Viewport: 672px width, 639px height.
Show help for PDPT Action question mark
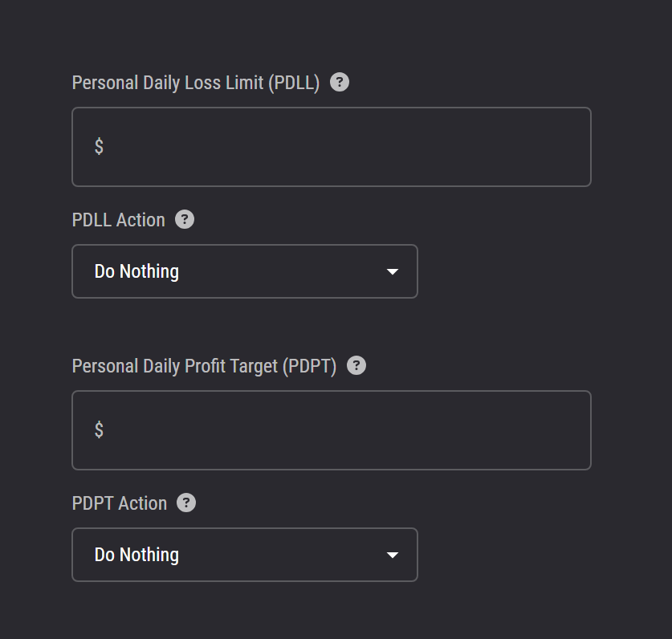pos(186,503)
